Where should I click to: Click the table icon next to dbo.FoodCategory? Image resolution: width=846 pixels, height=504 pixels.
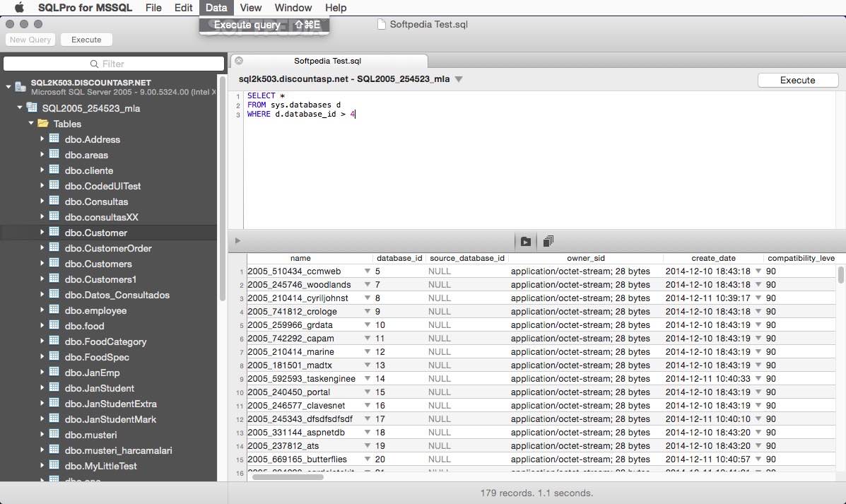(x=54, y=341)
